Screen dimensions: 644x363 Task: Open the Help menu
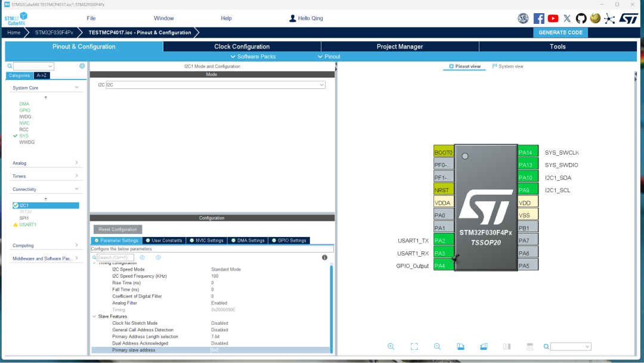click(227, 19)
